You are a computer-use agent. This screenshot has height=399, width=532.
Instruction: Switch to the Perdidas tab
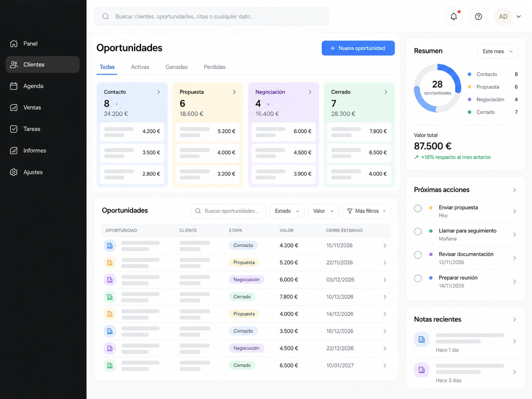(215, 67)
